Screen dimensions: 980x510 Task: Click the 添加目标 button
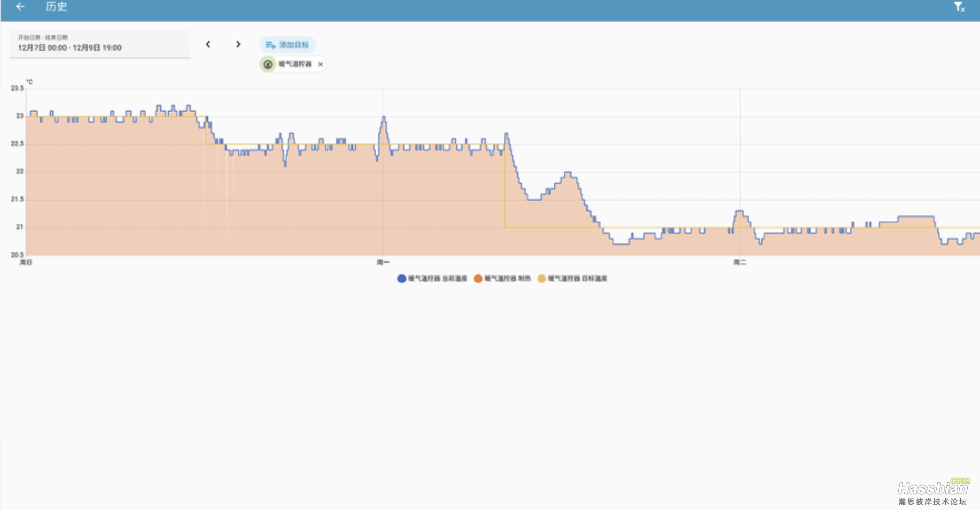click(x=288, y=45)
